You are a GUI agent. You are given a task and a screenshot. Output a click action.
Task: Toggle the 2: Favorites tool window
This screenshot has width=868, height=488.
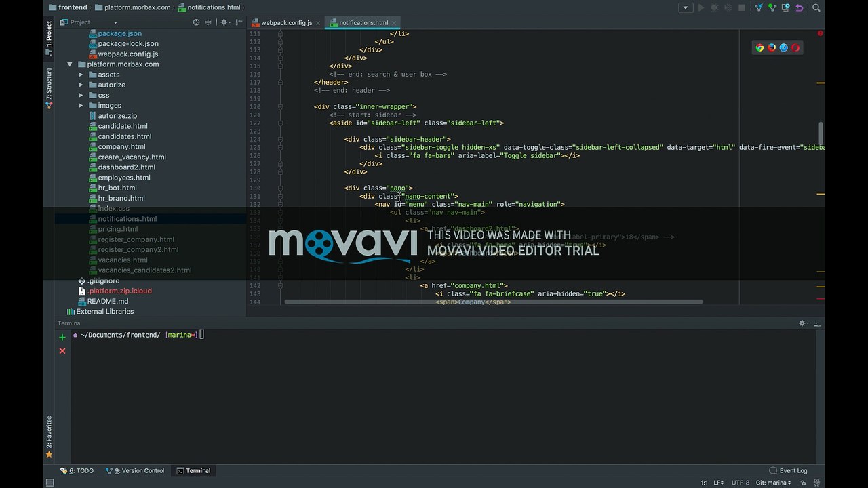point(49,436)
